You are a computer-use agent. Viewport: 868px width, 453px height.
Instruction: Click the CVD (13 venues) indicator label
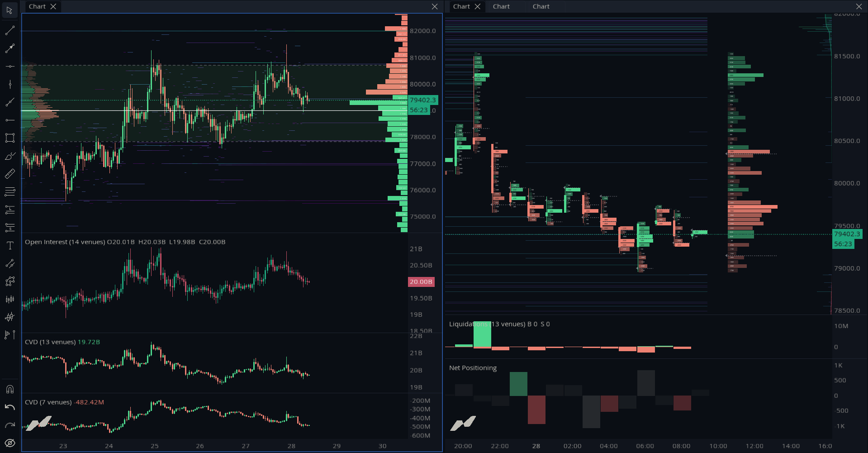tap(50, 342)
